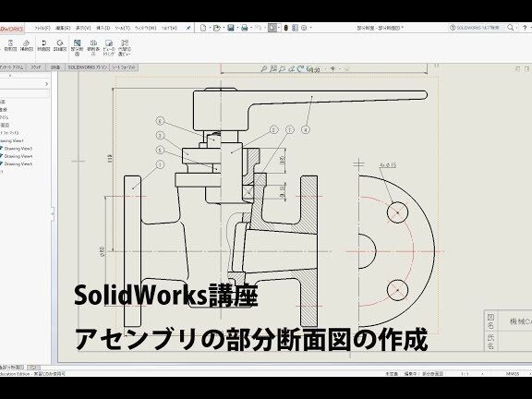Open the 編集(E) menu
Screen dimensions: 532x399
[63, 28]
